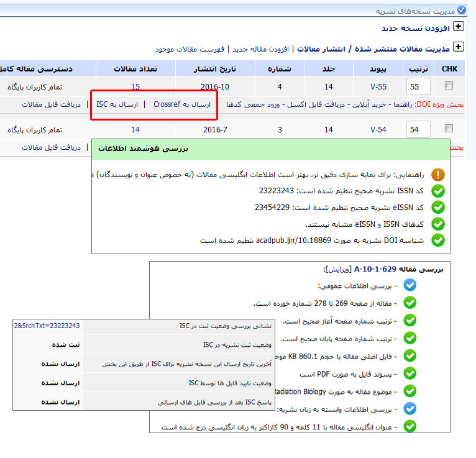The width and height of the screenshot is (476, 458).
Task: Click blue check icon beside بررسی اطلاعات عمومی
Action: (410, 285)
